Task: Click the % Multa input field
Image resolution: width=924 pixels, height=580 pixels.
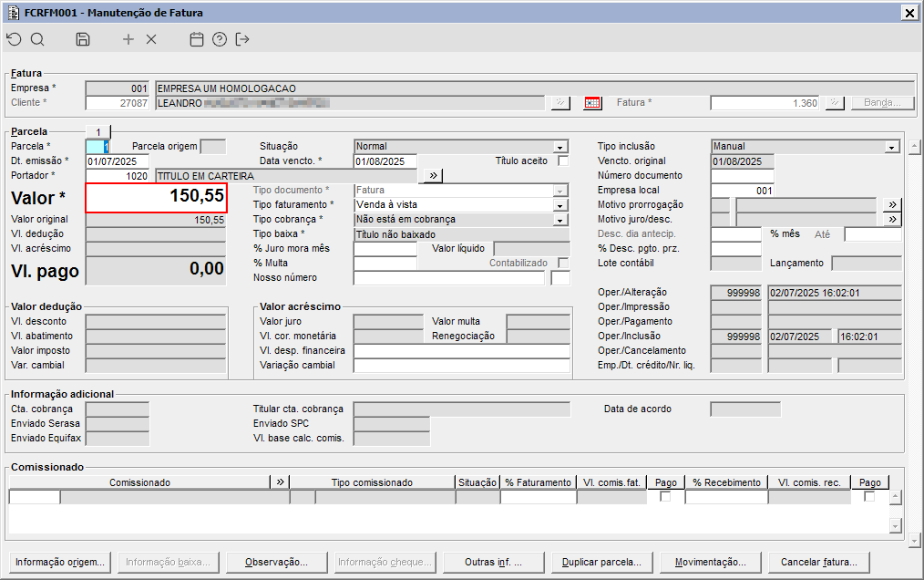Action: (385, 264)
